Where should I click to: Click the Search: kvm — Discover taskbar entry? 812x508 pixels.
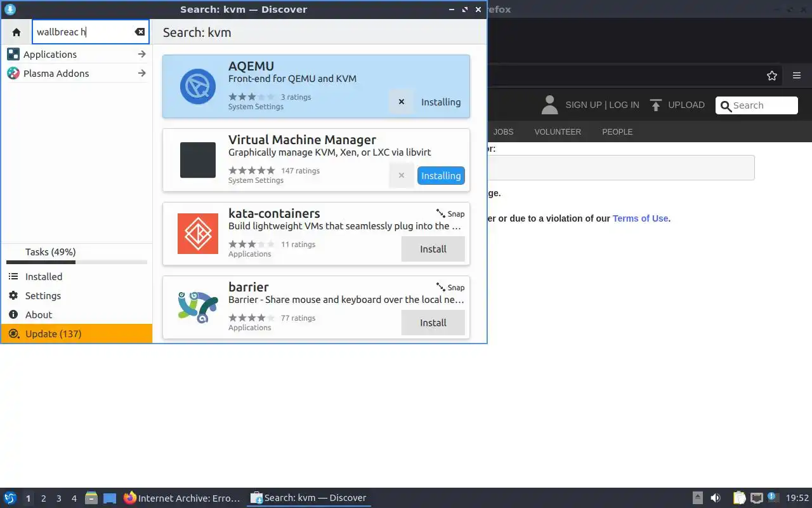(309, 498)
